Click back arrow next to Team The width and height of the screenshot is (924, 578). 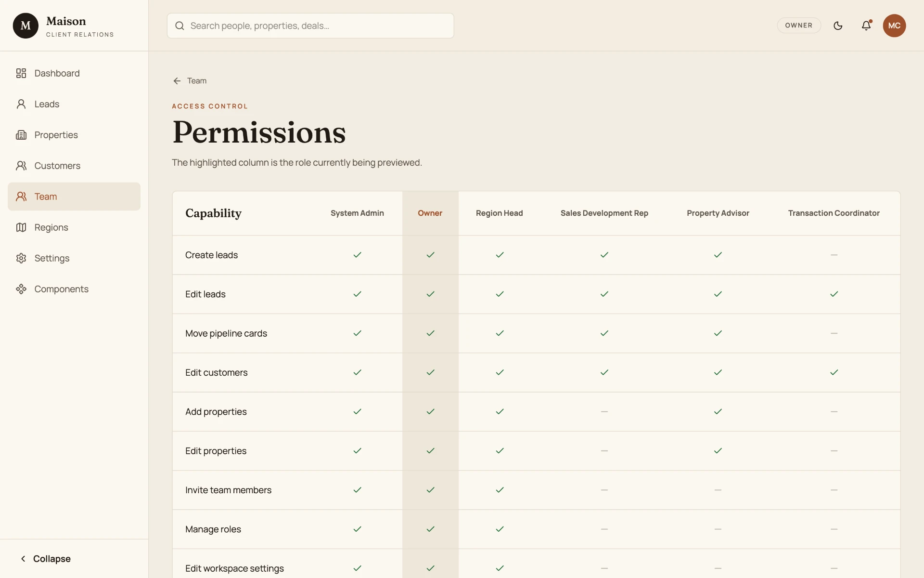coord(177,81)
